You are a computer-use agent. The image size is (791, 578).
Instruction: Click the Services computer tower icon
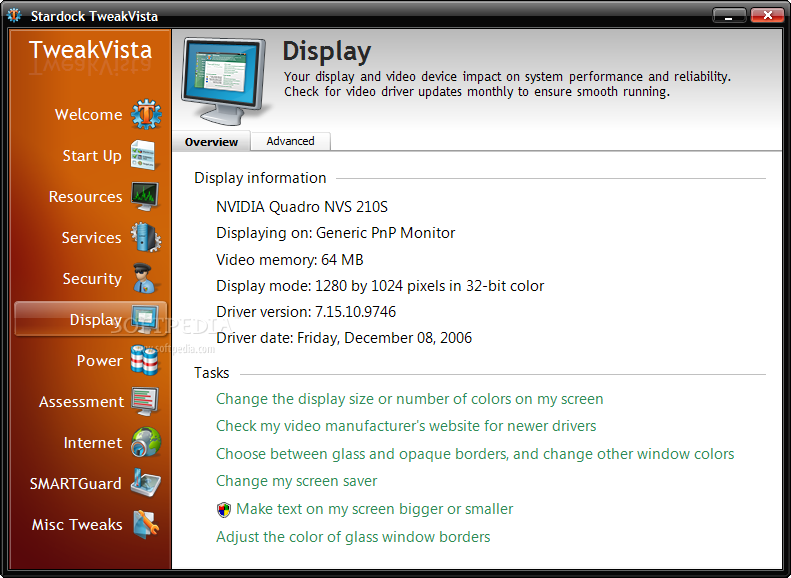[146, 237]
